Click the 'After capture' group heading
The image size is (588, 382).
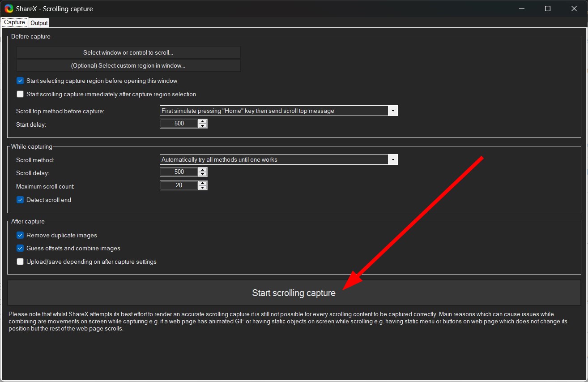pyautogui.click(x=28, y=221)
